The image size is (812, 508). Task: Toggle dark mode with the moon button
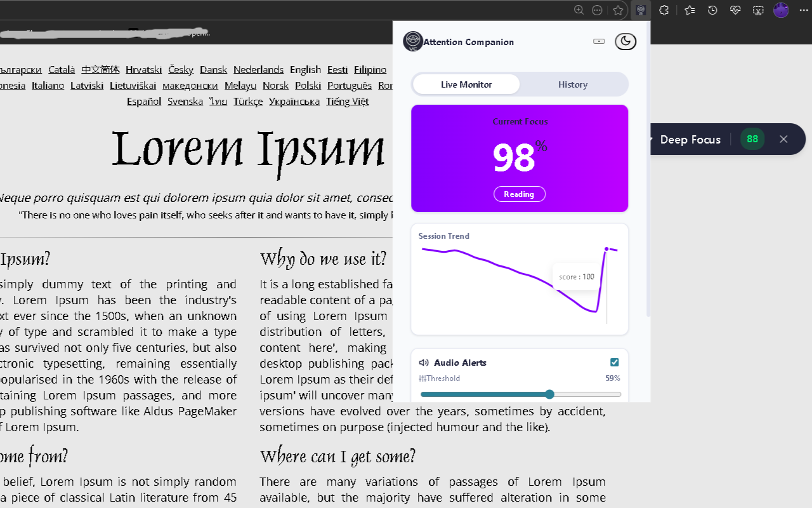625,41
